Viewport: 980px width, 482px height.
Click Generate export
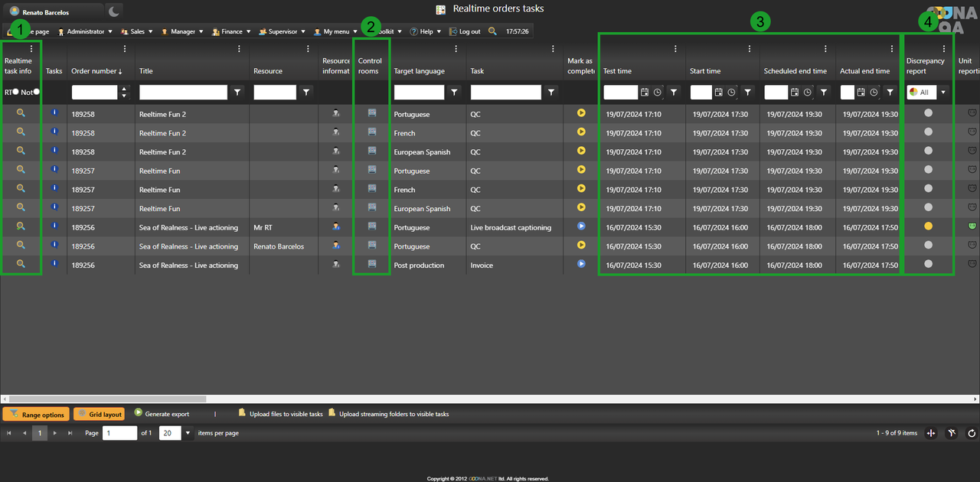[162, 414]
